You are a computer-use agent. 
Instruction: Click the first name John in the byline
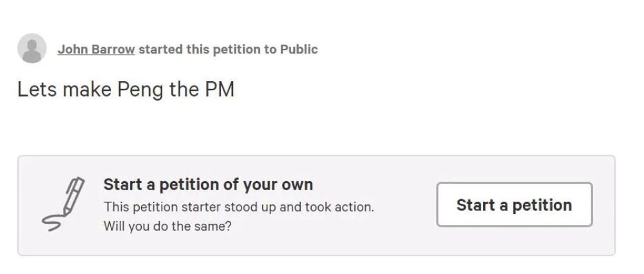click(71, 50)
